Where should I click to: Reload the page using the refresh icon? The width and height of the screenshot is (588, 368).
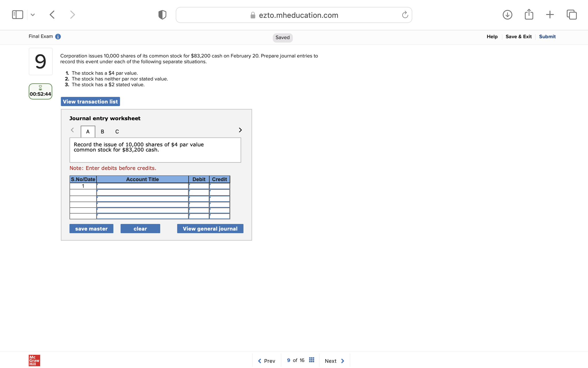click(405, 15)
